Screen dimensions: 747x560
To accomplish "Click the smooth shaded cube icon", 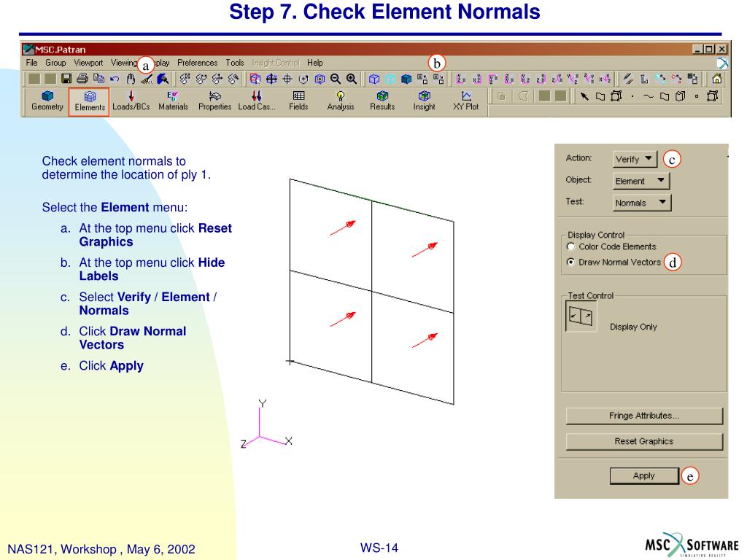I will 406,79.
